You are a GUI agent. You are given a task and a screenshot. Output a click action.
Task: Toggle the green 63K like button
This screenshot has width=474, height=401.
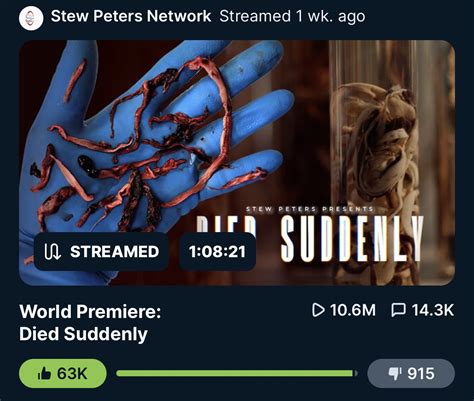pos(63,374)
